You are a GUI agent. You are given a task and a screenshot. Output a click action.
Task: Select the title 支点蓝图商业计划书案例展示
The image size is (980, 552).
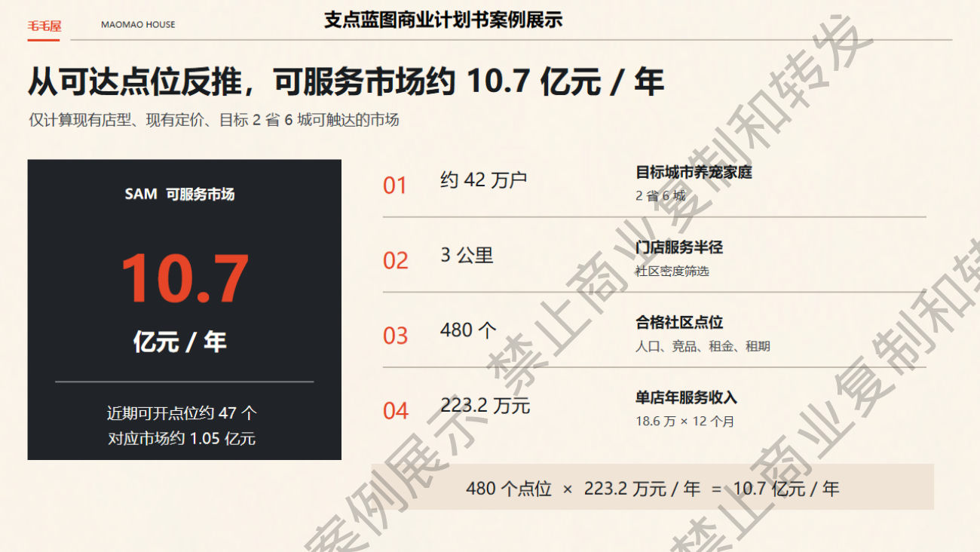click(443, 20)
